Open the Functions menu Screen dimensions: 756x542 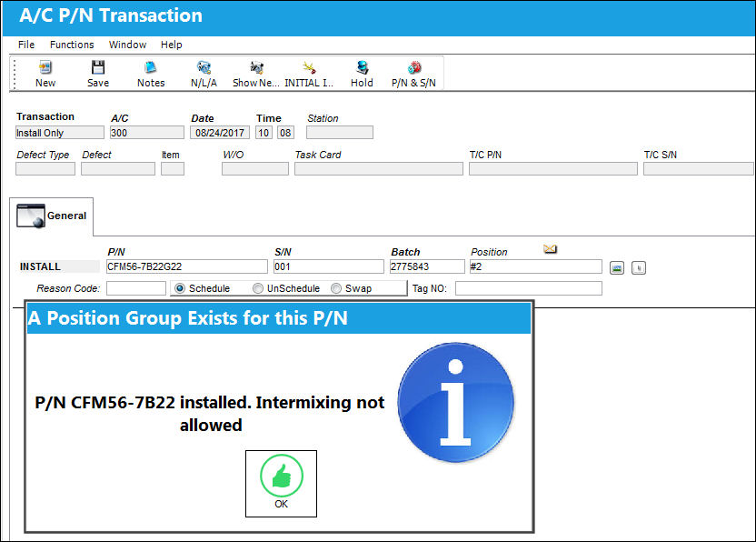[72, 45]
